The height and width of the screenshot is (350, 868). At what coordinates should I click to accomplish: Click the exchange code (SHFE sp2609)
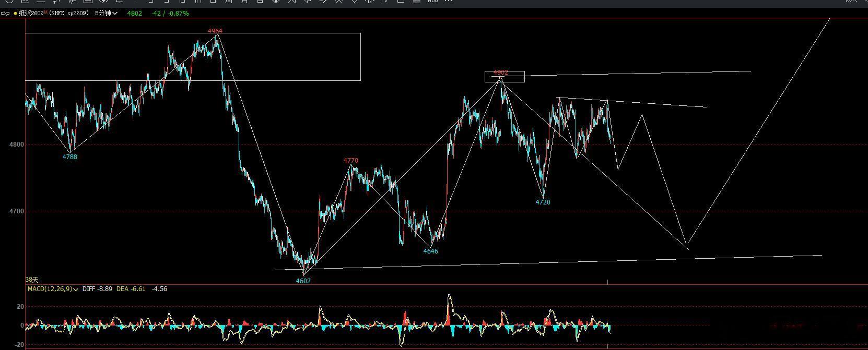point(69,13)
